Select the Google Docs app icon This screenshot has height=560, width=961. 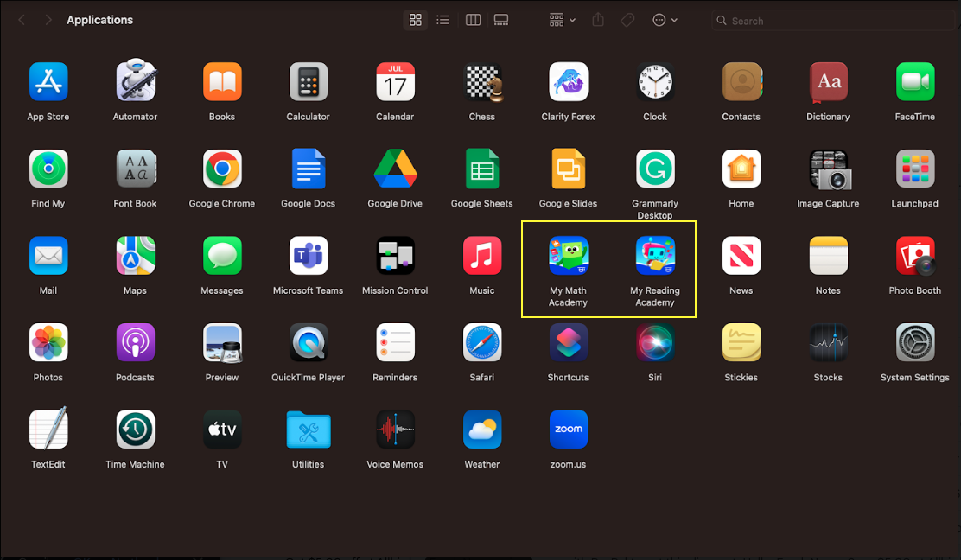tap(309, 169)
